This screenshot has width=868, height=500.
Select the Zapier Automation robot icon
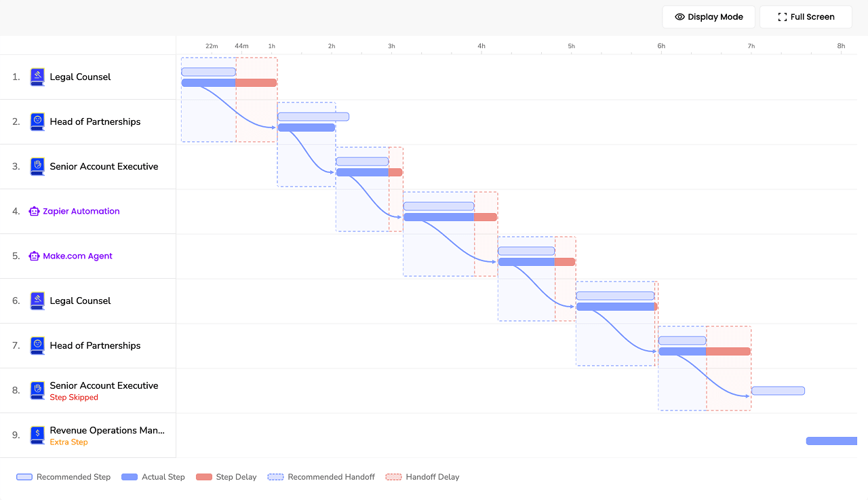tap(33, 211)
